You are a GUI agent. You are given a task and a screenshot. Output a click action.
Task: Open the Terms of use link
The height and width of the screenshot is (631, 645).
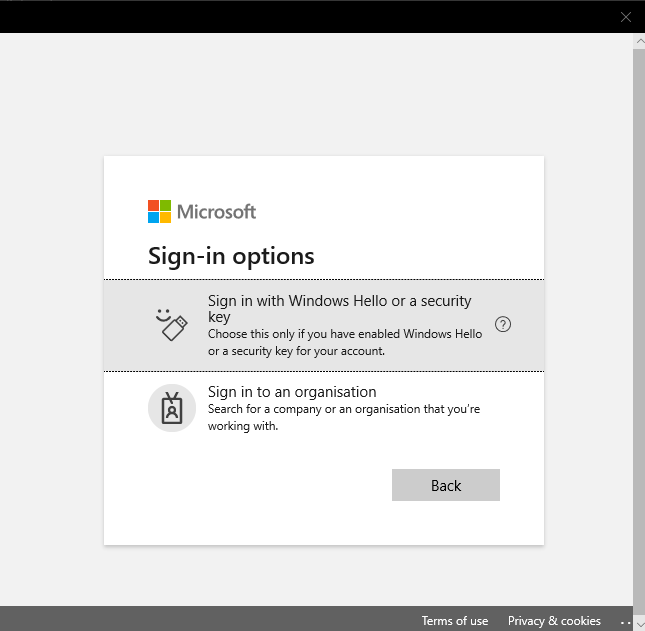click(x=455, y=620)
